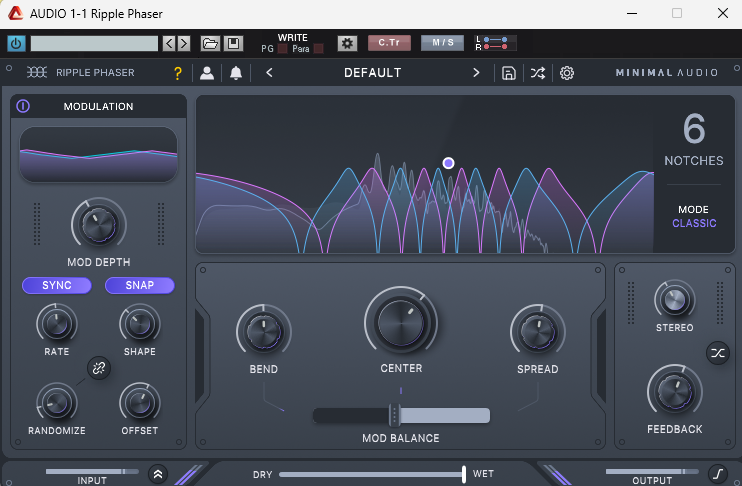Save the current Ripple Phaser preset

coord(509,73)
